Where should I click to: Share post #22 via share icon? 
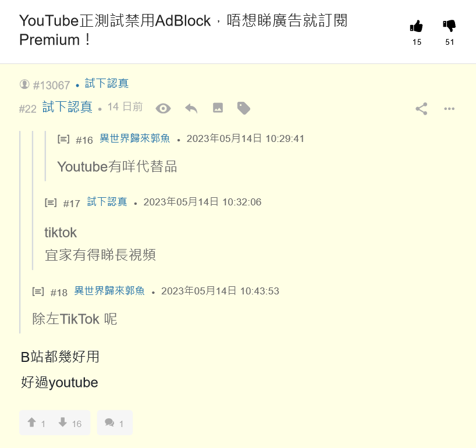(421, 109)
